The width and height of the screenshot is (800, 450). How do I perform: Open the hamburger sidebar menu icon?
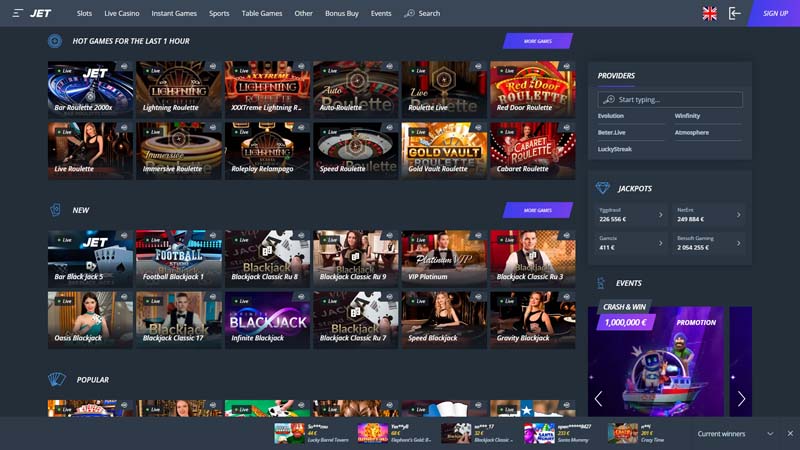tap(18, 13)
